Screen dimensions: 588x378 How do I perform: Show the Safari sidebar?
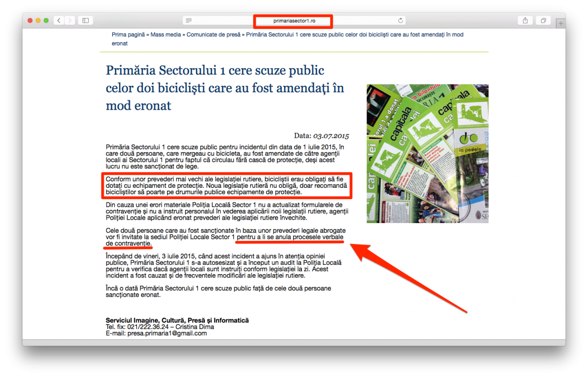(x=85, y=21)
